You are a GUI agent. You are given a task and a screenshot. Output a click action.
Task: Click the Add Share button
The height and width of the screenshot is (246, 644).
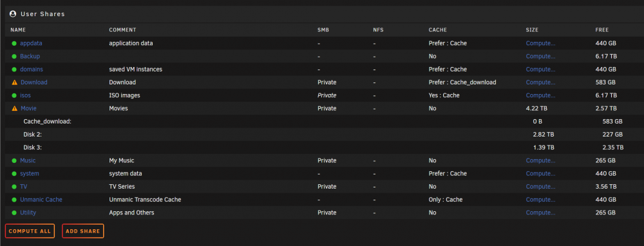point(83,231)
